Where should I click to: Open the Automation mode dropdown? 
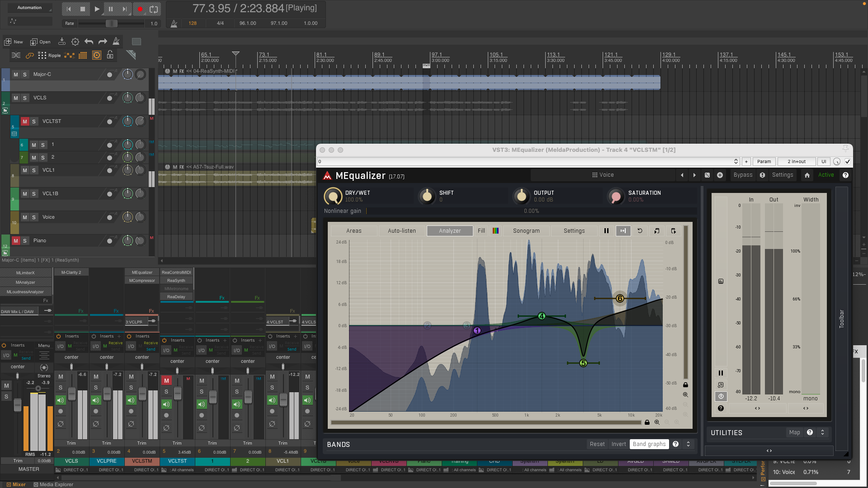click(x=29, y=8)
